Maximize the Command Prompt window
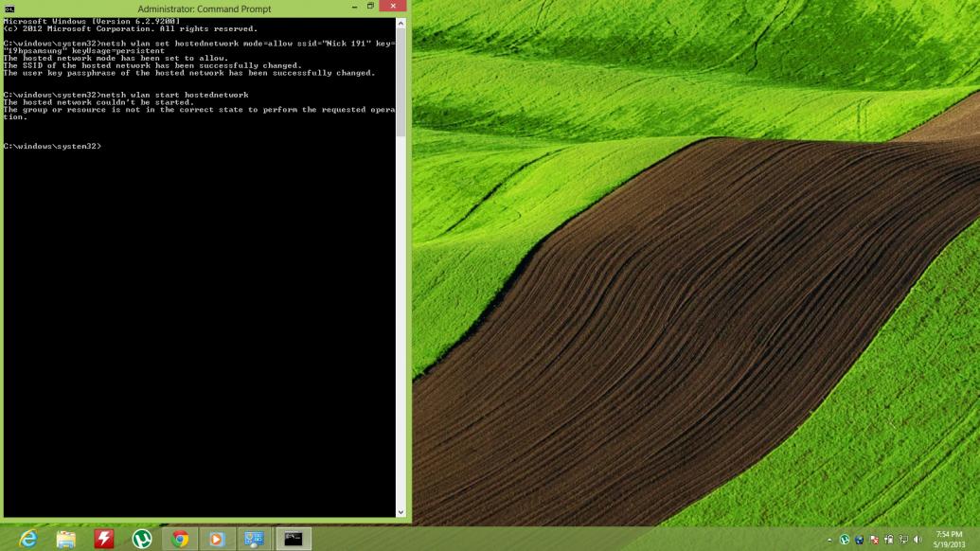Viewport: 980px width, 551px height. point(370,7)
